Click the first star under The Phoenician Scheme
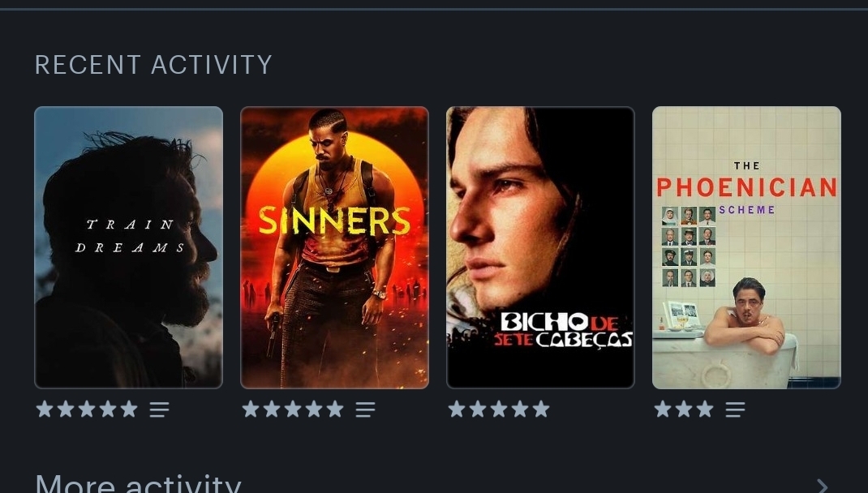The width and height of the screenshot is (868, 493). (663, 409)
